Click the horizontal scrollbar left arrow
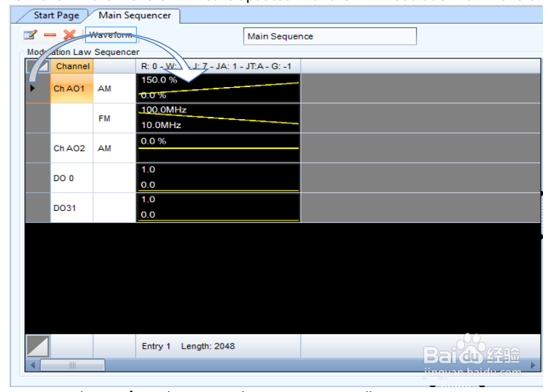 point(33,366)
